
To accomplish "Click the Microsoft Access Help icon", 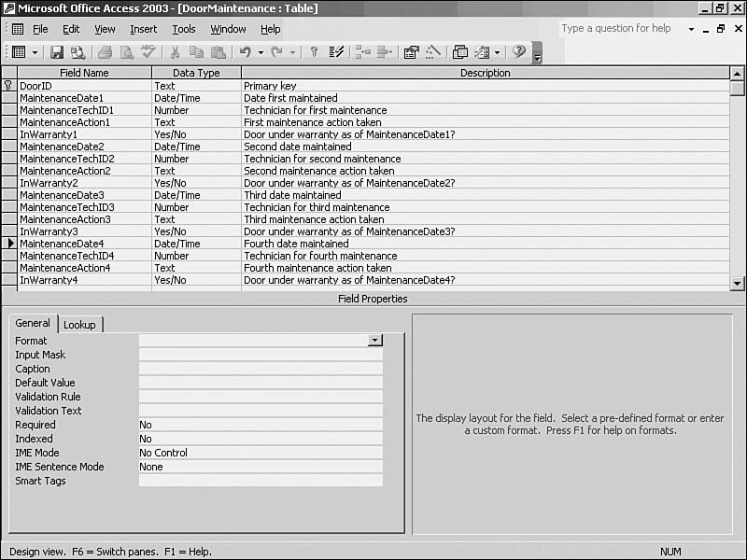I will [519, 52].
